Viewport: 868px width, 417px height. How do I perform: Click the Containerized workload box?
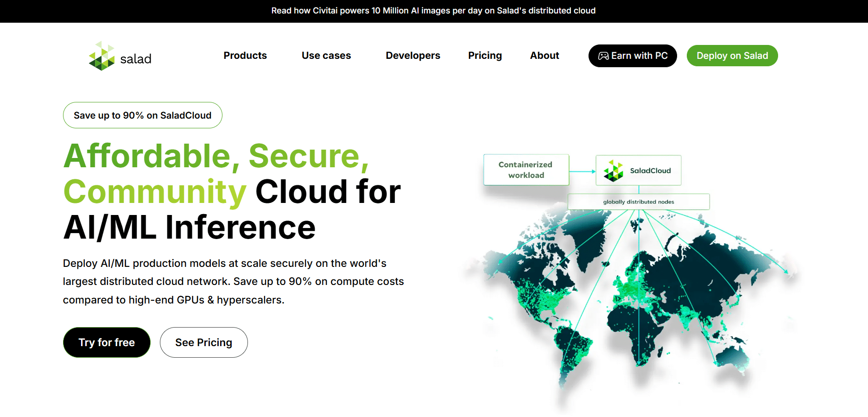click(x=526, y=170)
